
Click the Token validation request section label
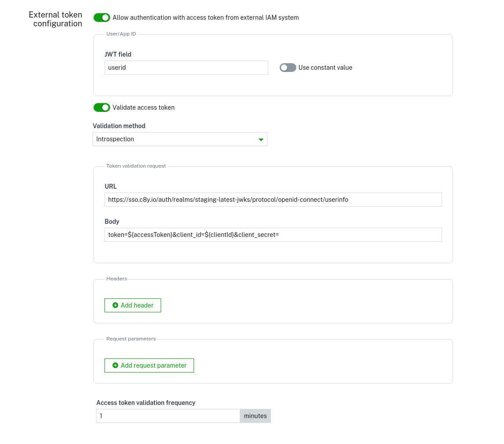[x=136, y=166]
